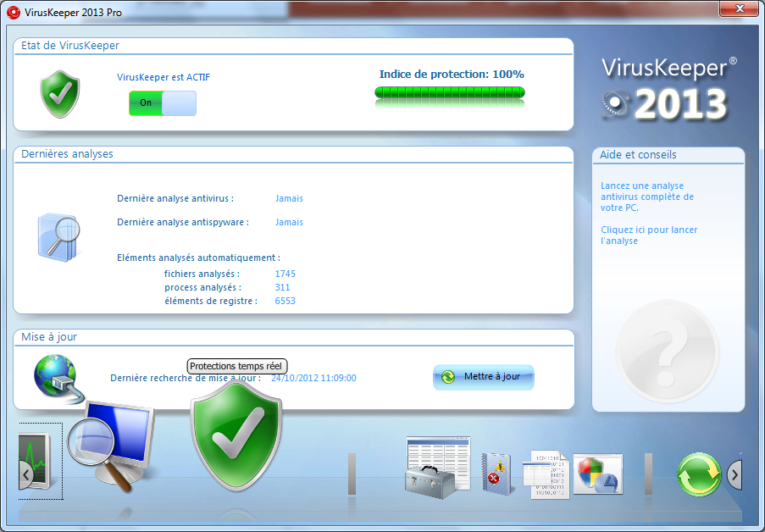Click "Dernière analyse antivirus :" label
Screen dimensions: 765x532
point(175,198)
